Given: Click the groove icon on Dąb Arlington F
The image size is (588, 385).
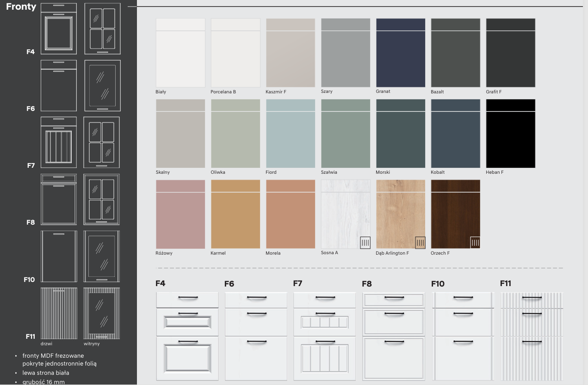Looking at the screenshot, I should coord(420,243).
